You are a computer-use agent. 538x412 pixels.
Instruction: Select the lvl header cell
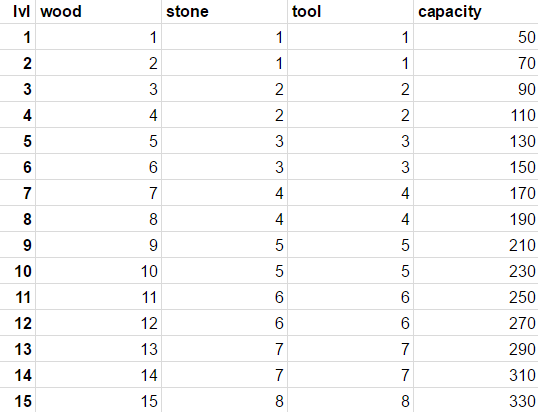tap(17, 12)
